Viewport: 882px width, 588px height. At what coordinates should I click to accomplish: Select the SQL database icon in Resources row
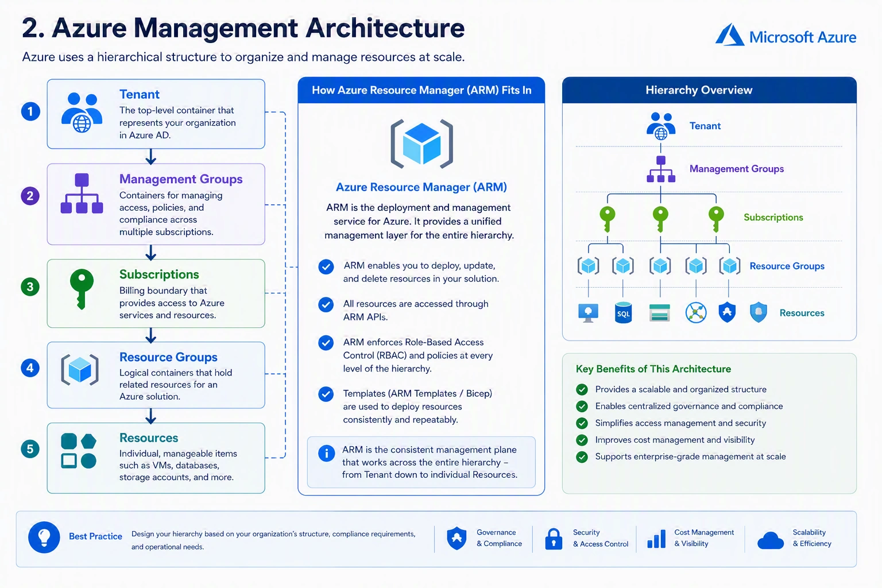click(624, 313)
